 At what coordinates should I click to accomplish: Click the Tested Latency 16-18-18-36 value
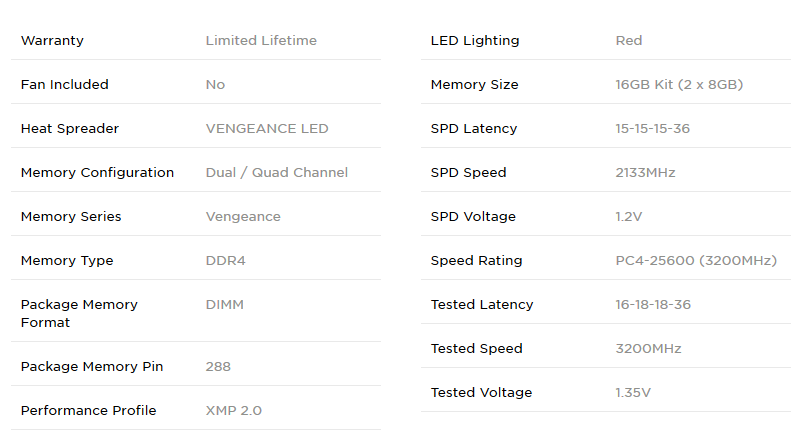tap(653, 305)
